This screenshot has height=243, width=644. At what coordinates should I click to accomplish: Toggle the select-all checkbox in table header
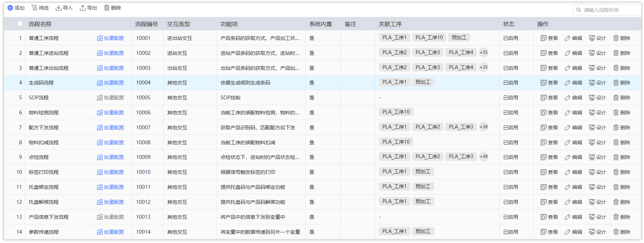click(20, 24)
